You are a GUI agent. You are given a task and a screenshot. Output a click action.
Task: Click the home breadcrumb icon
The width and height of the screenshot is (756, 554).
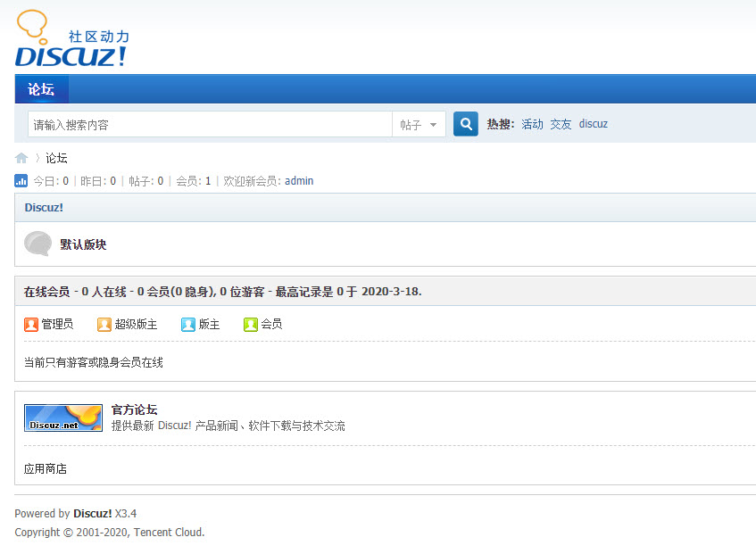click(21, 157)
